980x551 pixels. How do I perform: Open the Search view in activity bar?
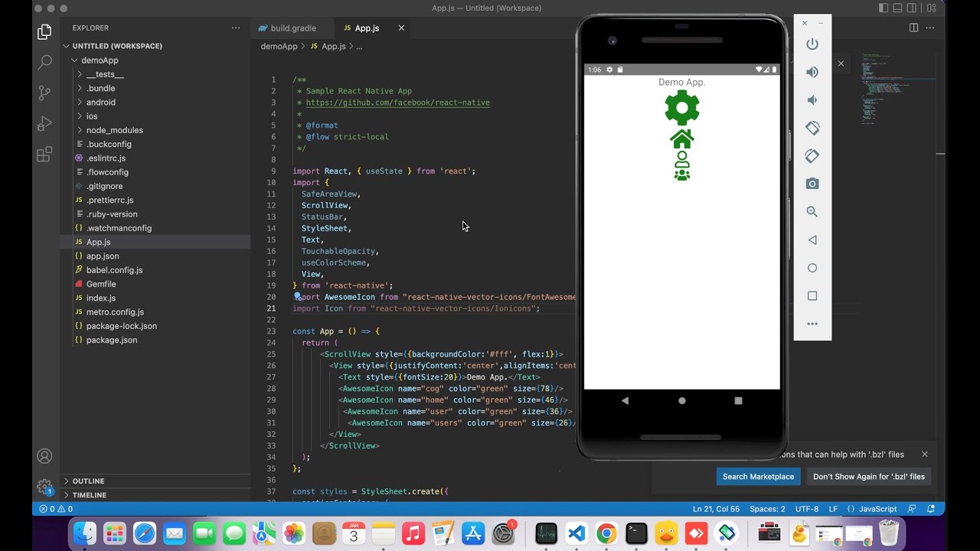(44, 63)
